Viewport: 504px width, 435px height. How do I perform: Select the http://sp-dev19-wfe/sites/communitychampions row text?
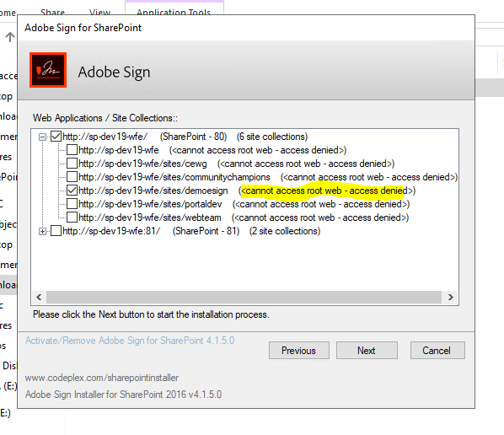(x=174, y=177)
